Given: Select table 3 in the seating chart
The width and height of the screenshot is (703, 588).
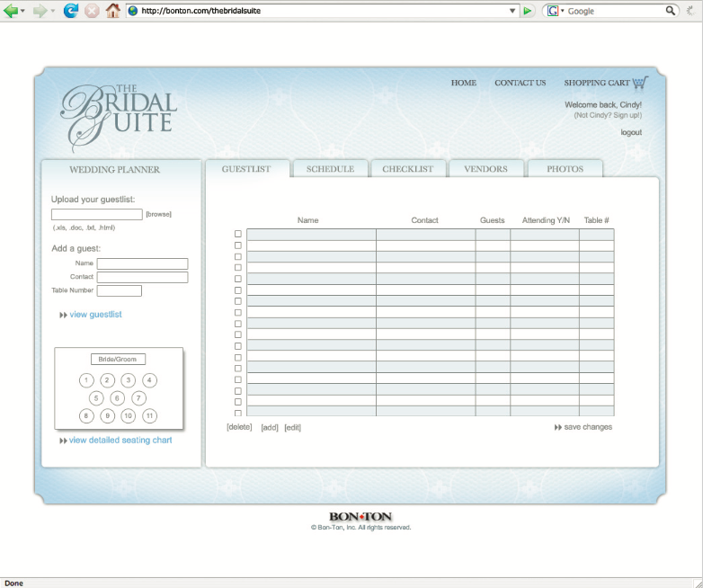Looking at the screenshot, I should [129, 380].
